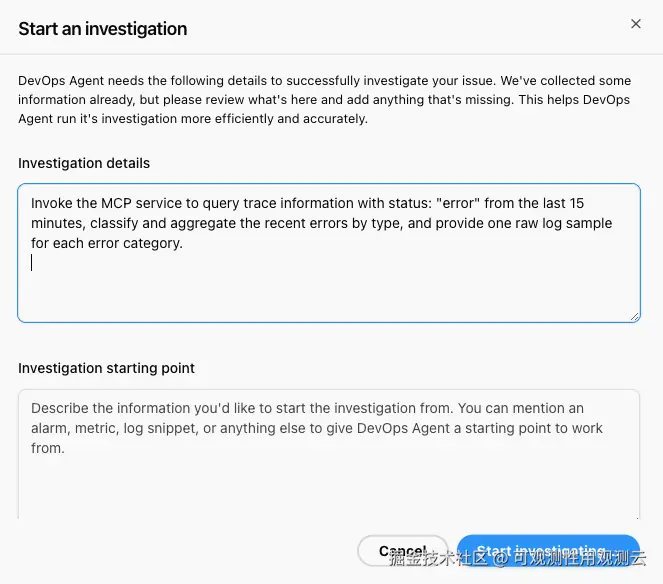The image size is (663, 584).
Task: Click the "Investigation starting point" label
Action: (x=106, y=368)
